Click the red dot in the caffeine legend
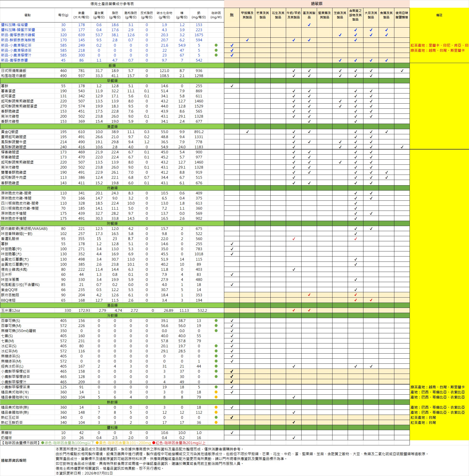 tap(154, 443)
